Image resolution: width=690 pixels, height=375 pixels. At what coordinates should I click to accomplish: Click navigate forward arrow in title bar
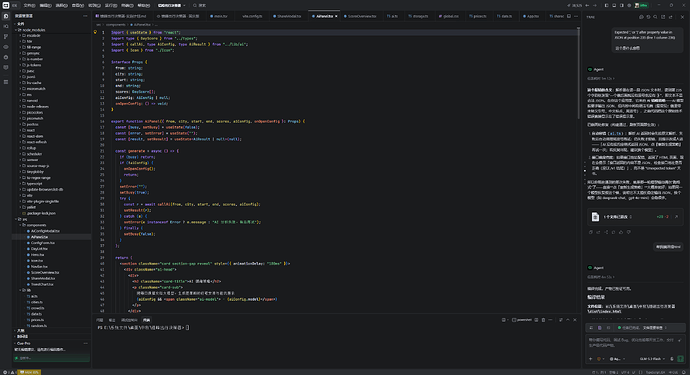(x=595, y=5)
